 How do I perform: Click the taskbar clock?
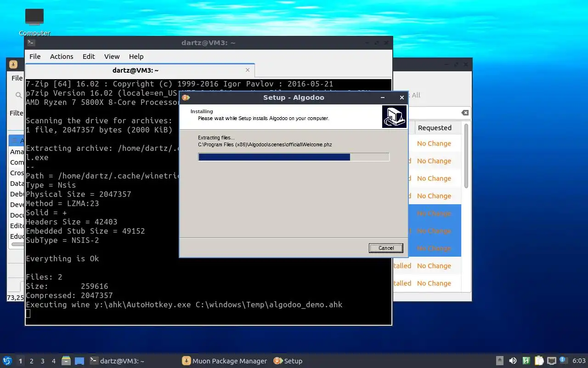tap(579, 361)
